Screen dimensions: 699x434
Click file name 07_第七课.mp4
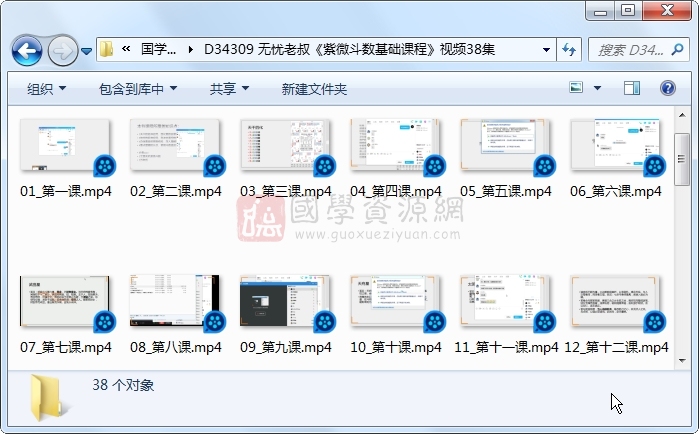66,348
